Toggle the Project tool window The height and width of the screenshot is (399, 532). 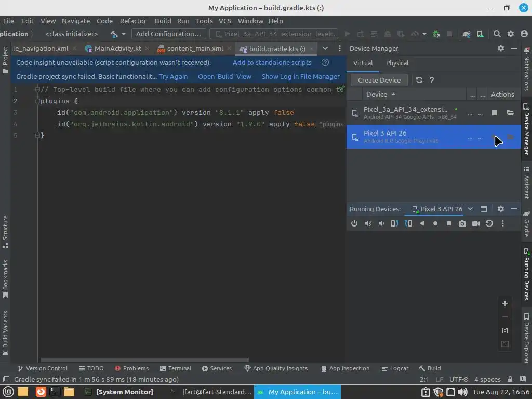click(5, 60)
